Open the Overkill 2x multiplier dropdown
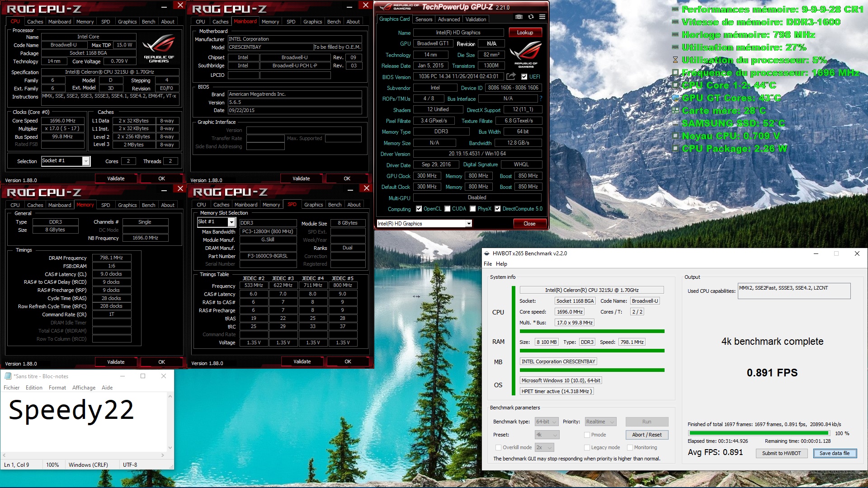This screenshot has height=488, width=868. 544,447
